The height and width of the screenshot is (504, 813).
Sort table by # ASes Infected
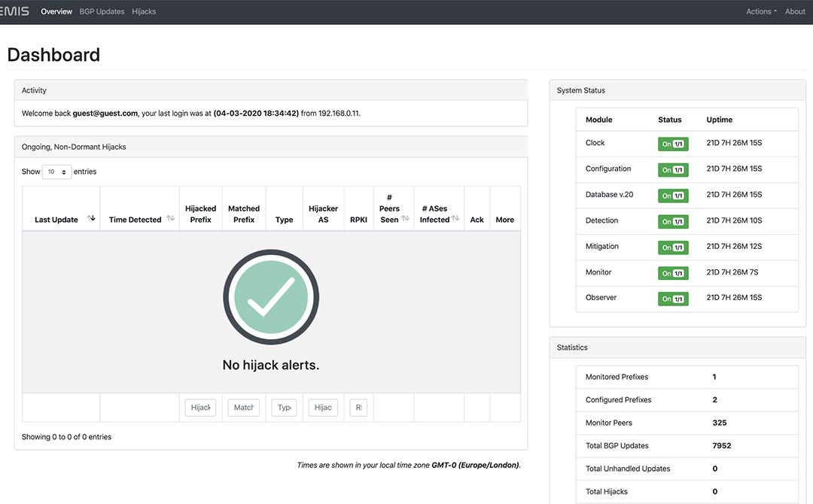coord(455,218)
